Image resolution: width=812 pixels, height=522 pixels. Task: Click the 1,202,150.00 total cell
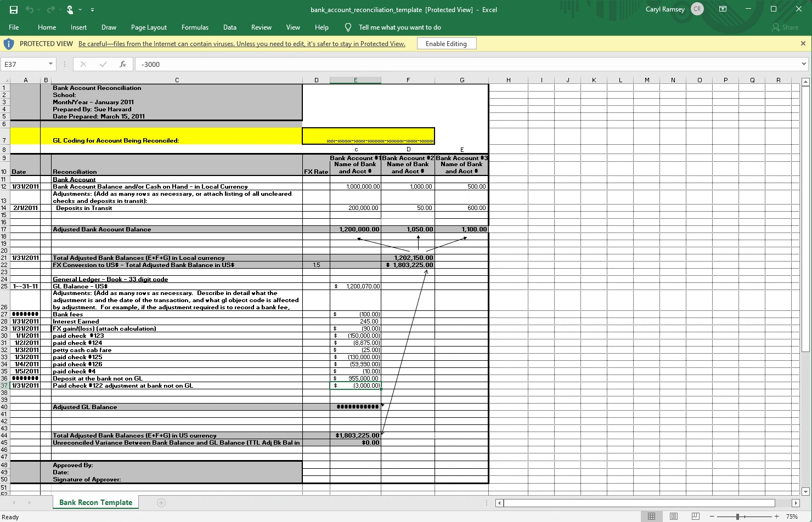tap(408, 258)
